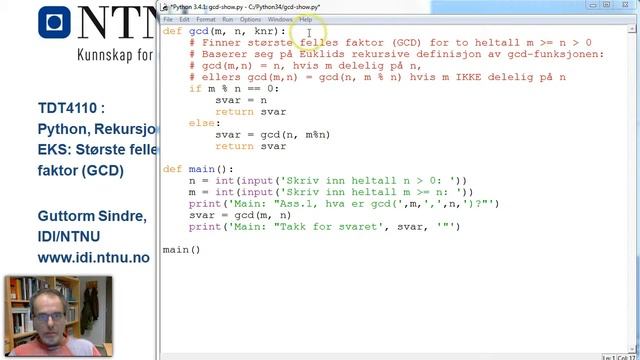Click the 'Skriv inn heltall m >= n' input line
640x360 pixels.
331,192
